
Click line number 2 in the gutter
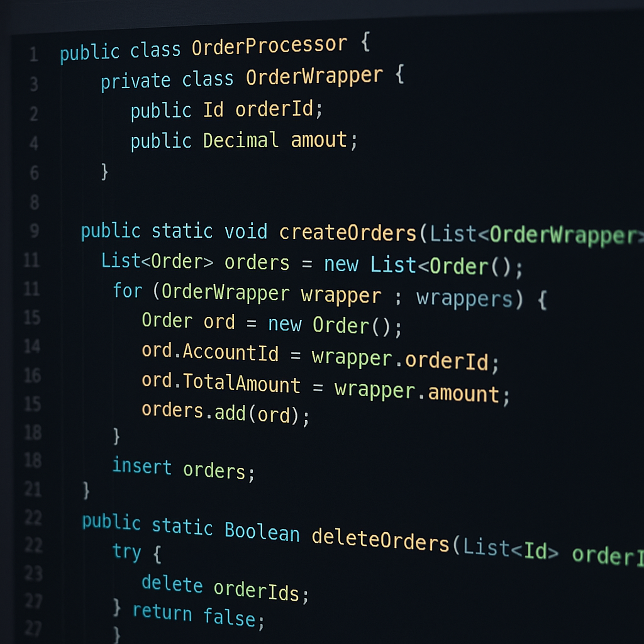coord(34,114)
